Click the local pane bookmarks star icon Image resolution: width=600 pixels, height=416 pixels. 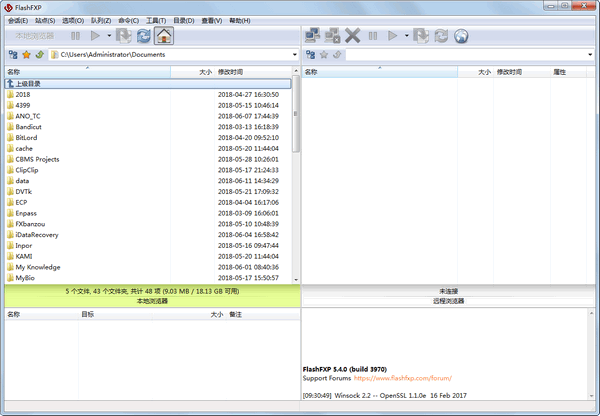[27, 54]
